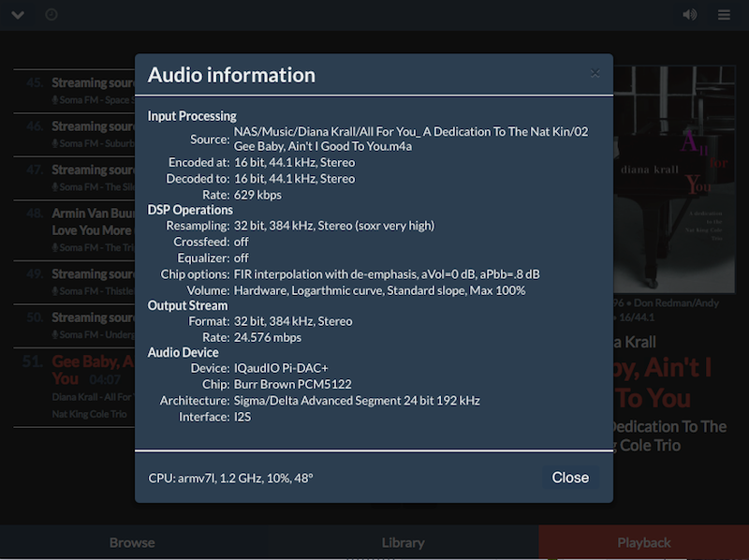The image size is (749, 560).
Task: Click the down chevron icon in top bar
Action: point(18,15)
